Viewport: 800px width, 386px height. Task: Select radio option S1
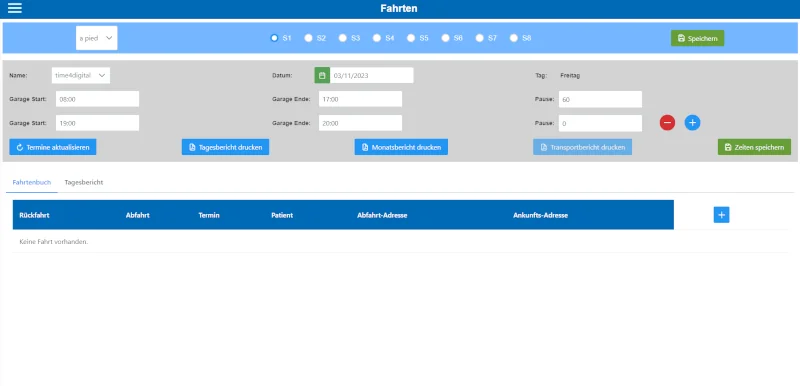coord(274,38)
